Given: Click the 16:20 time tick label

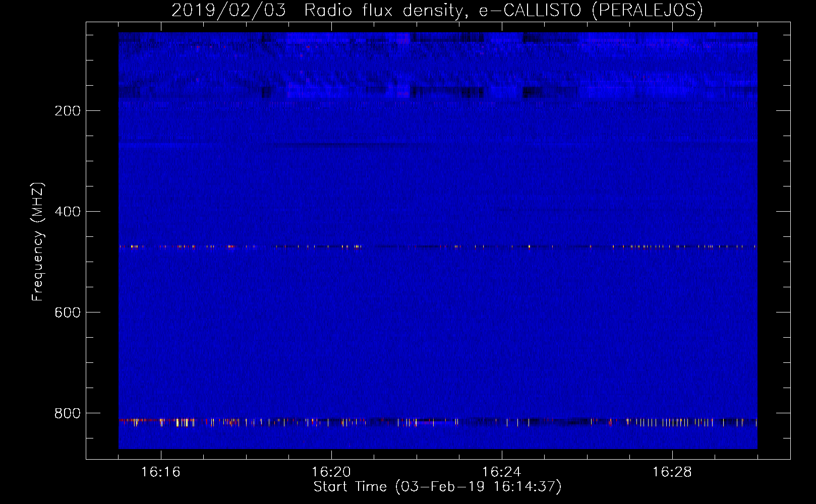Looking at the screenshot, I should 331,472.
